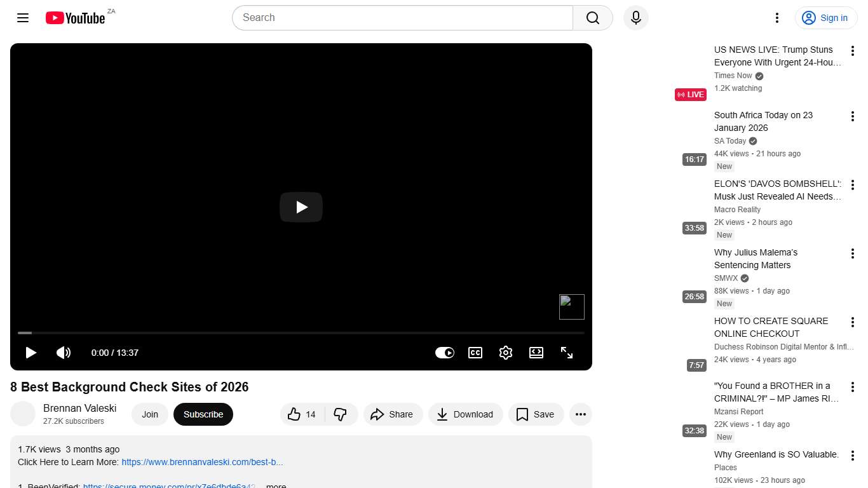The image size is (868, 488).
Task: Enter fullscreen mode
Action: [x=566, y=353]
